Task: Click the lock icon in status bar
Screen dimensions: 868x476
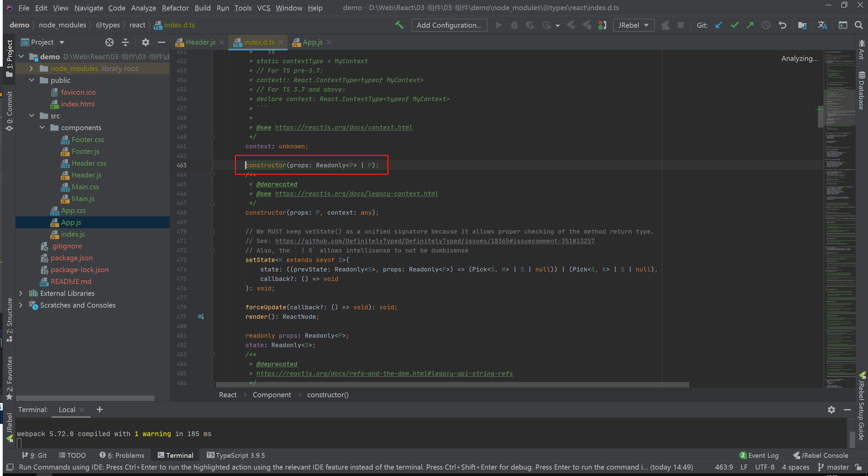Action: click(858, 467)
